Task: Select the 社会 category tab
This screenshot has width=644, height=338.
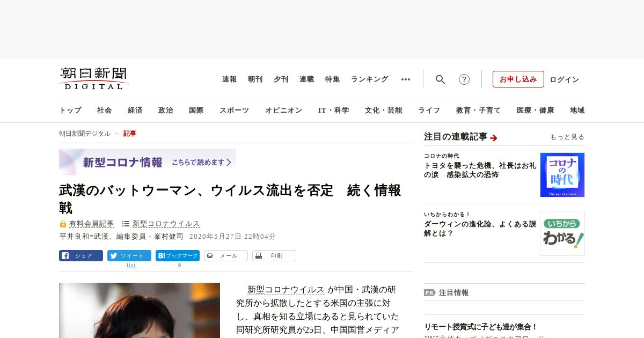Action: click(x=105, y=111)
